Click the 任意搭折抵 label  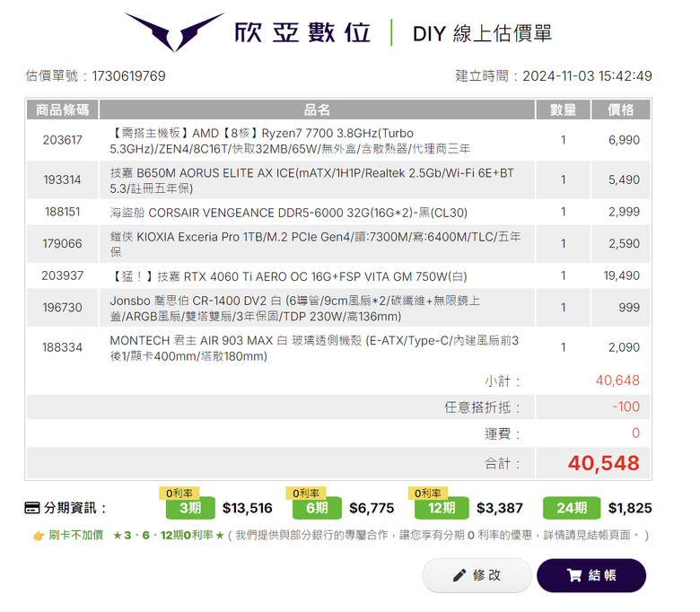tap(482, 407)
